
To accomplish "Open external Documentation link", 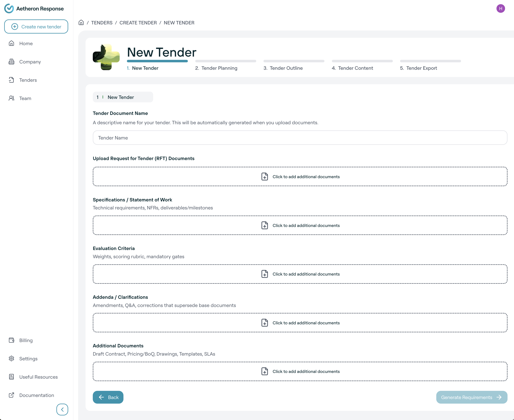I will pyautogui.click(x=36, y=395).
